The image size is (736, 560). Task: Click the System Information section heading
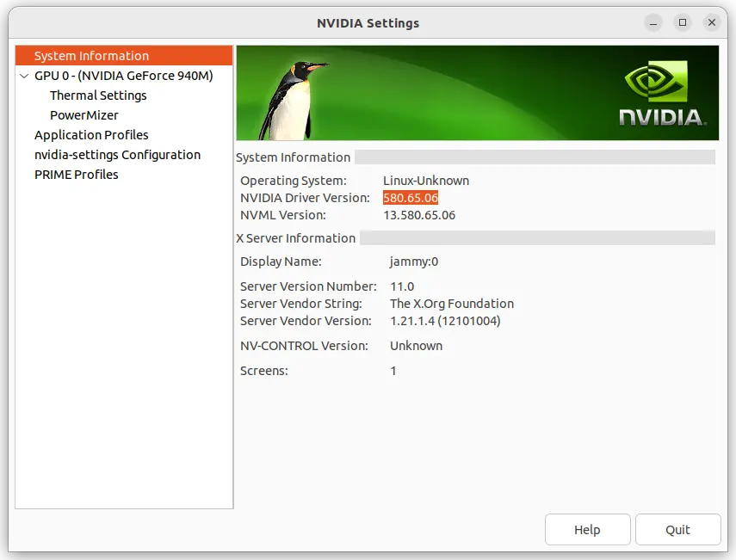tap(294, 157)
